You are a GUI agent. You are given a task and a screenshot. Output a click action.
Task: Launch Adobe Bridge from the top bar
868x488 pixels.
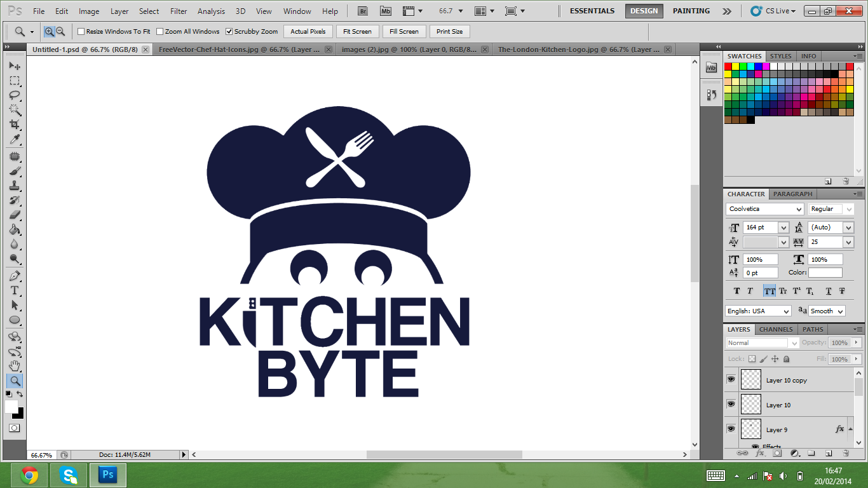[363, 11]
